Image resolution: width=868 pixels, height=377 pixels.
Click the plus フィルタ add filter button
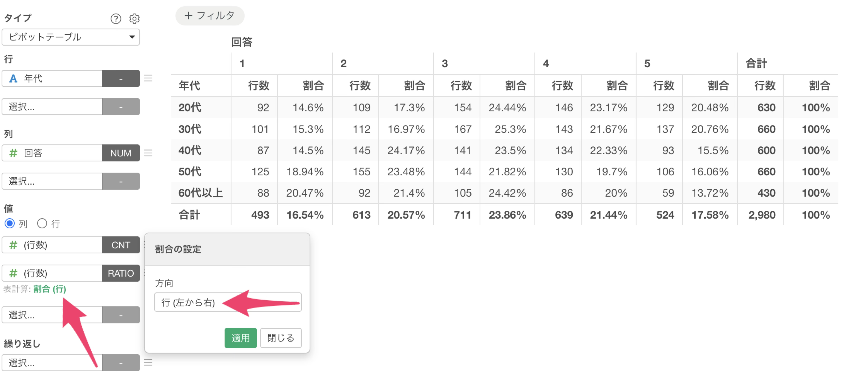click(210, 16)
